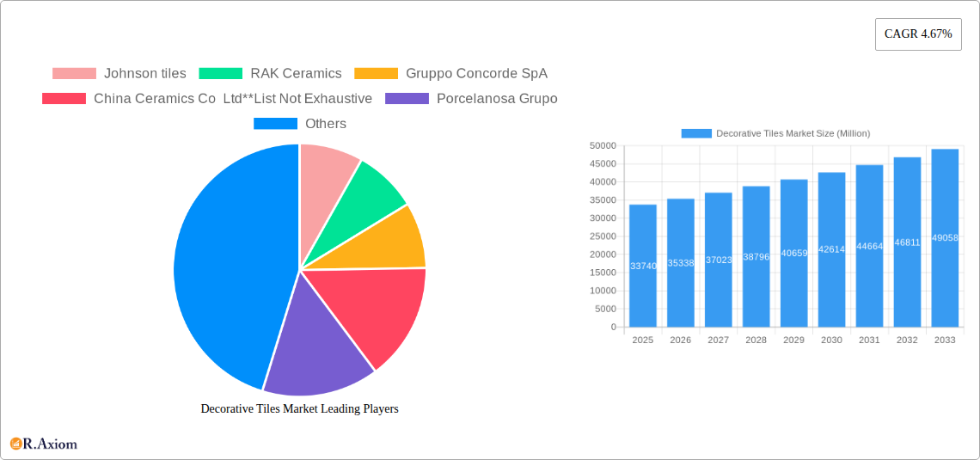This screenshot has width=980, height=460.
Task: Click the R.Axiom logo icon
Action: point(15,444)
